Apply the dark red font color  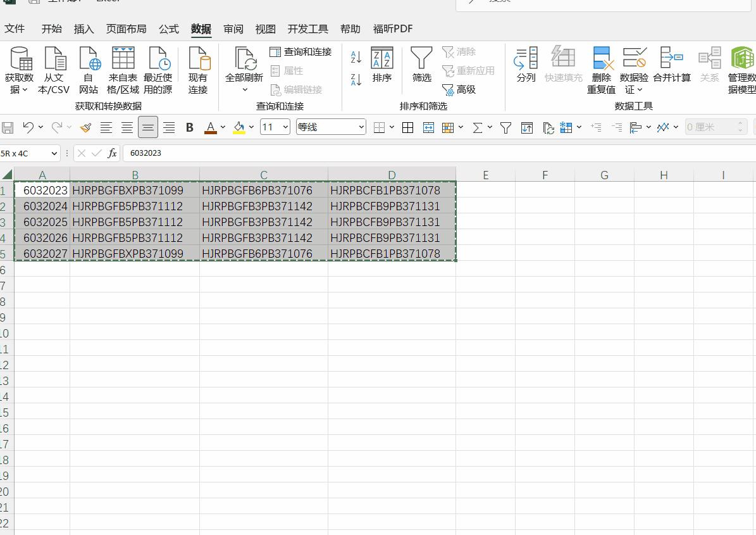211,128
